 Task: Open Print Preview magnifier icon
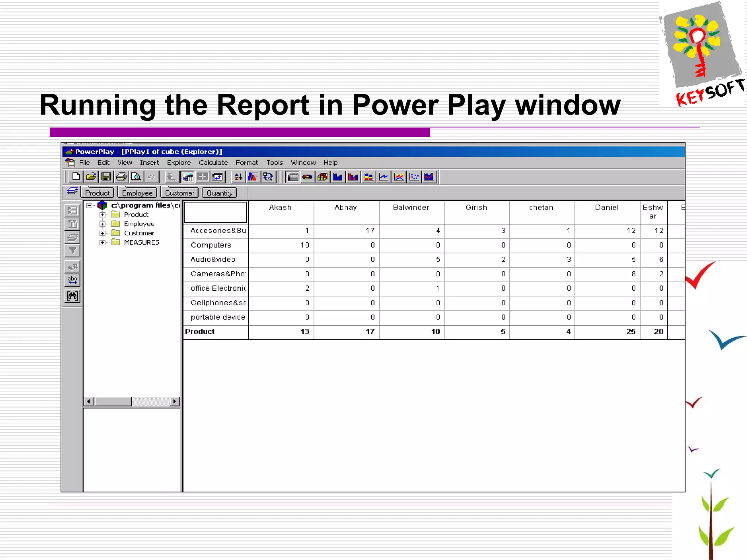point(136,177)
